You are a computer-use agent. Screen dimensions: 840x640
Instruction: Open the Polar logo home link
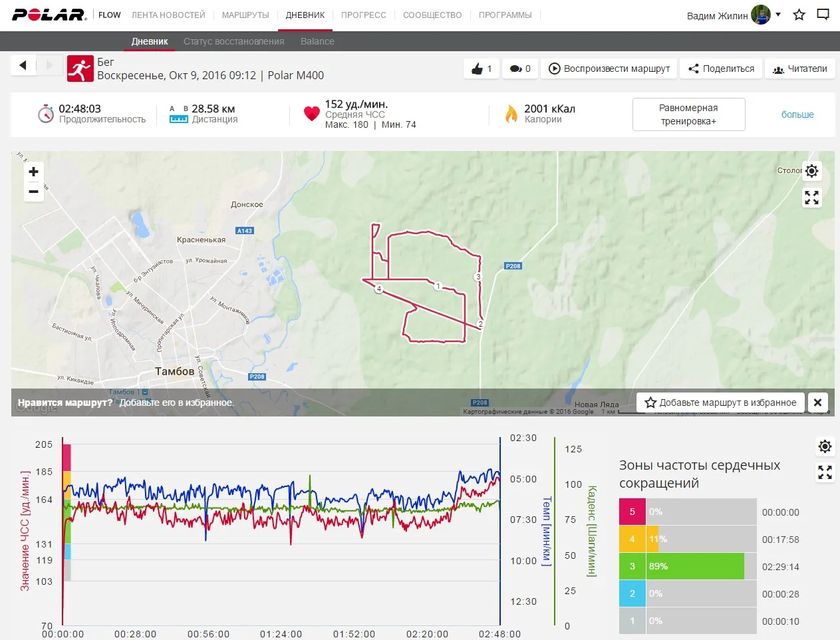coord(49,15)
